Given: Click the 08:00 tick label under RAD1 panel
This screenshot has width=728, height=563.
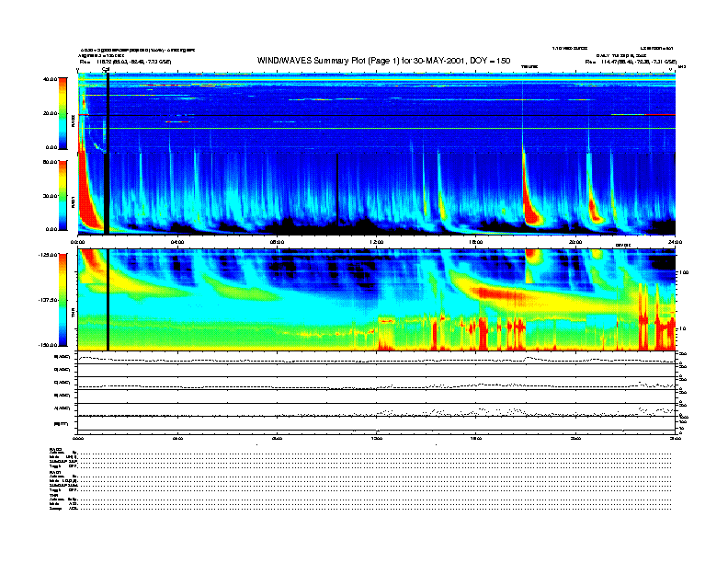Looking at the screenshot, I should tap(277, 242).
